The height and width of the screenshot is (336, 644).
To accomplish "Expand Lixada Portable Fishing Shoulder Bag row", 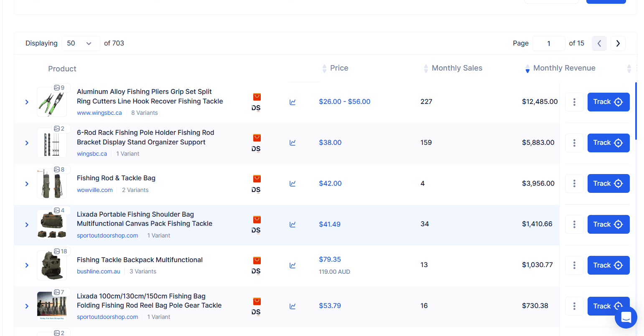I will (x=27, y=225).
